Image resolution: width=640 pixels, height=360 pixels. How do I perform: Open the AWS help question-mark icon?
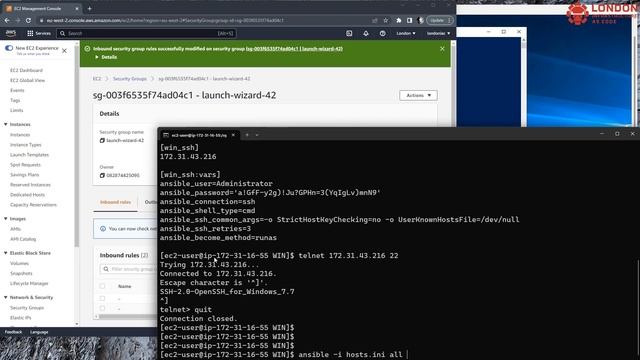[382, 33]
